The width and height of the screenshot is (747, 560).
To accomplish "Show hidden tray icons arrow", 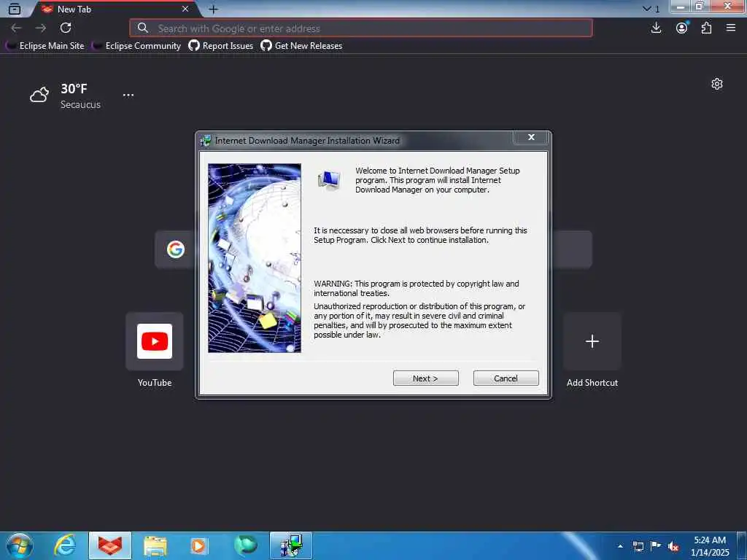I will pyautogui.click(x=620, y=546).
